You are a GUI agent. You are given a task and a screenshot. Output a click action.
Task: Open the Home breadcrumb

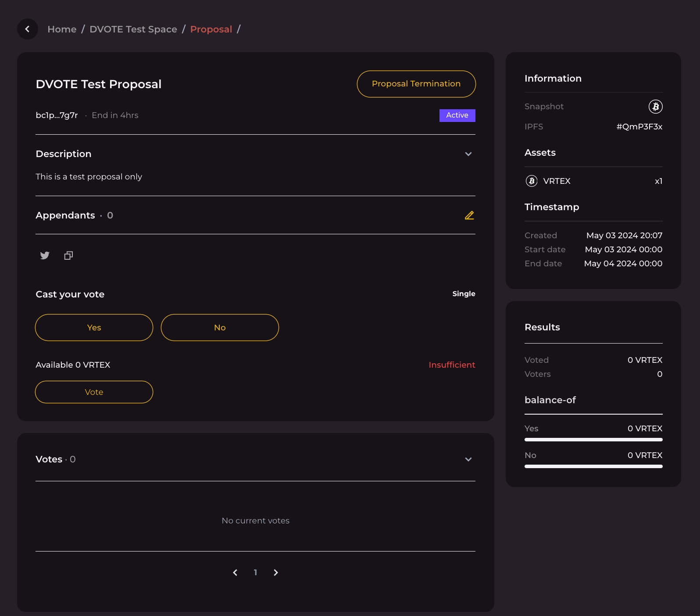pyautogui.click(x=62, y=29)
